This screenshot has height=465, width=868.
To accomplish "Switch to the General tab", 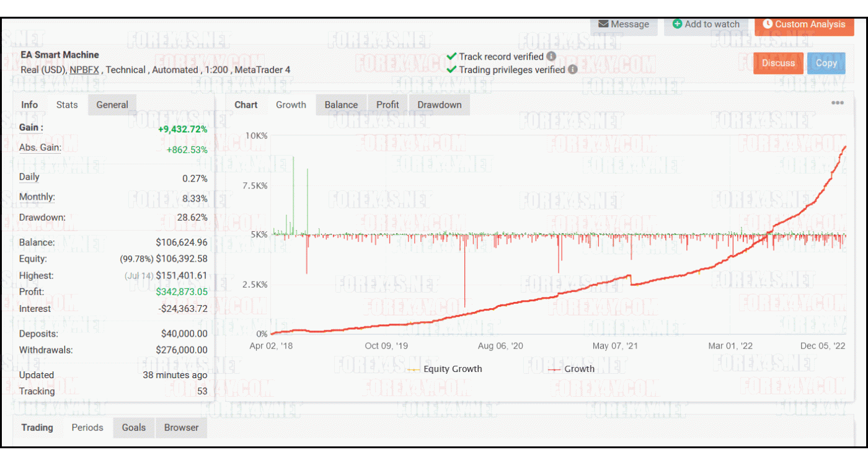I will 112,105.
